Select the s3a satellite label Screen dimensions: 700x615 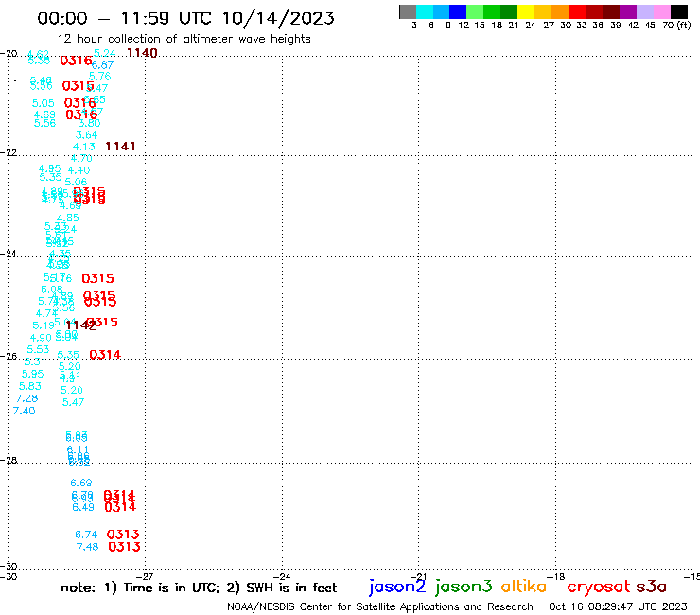(652, 587)
